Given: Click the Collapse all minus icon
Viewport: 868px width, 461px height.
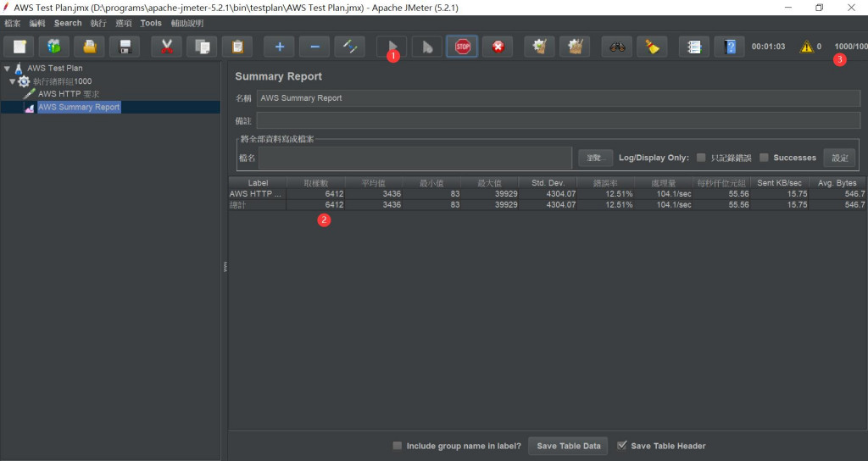Looking at the screenshot, I should click(314, 47).
